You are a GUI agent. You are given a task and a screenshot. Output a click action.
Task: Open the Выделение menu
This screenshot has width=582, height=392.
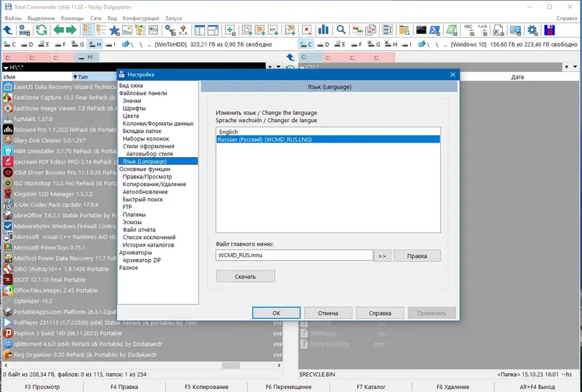[41, 18]
